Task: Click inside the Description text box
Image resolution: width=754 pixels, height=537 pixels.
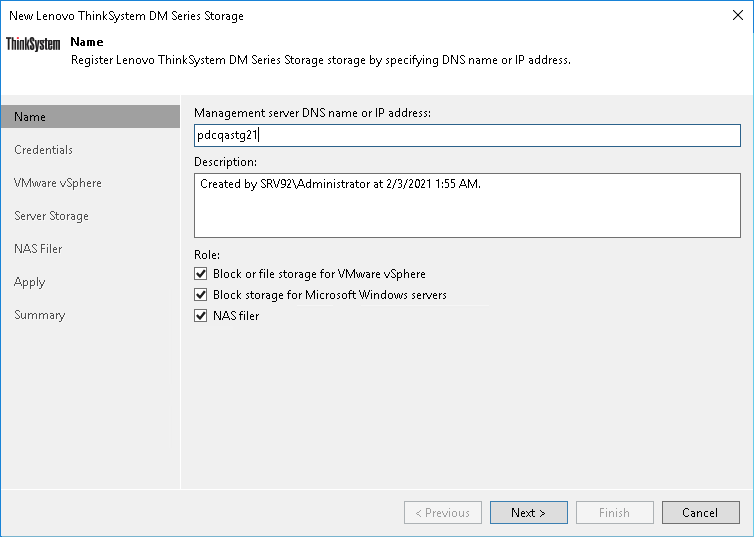Action: pos(467,205)
